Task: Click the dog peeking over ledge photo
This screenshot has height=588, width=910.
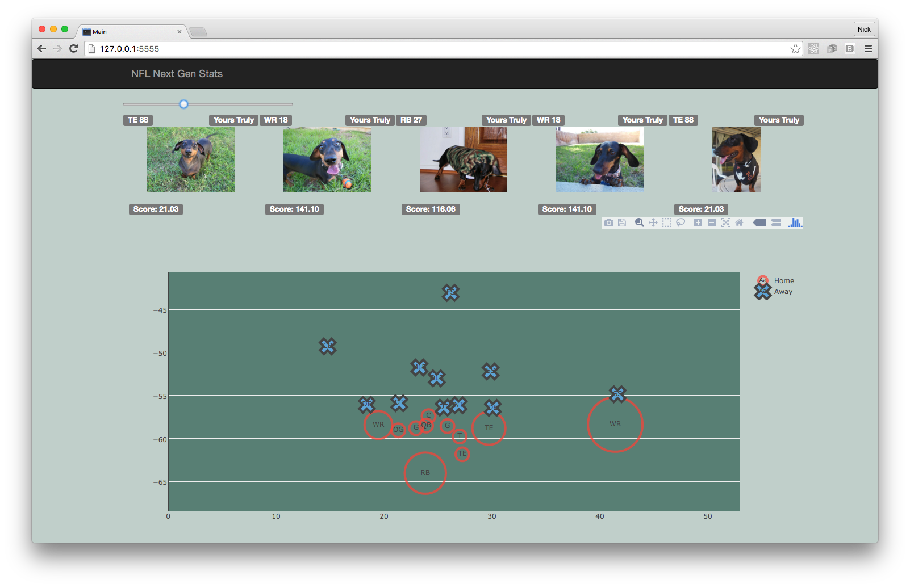Action: coord(600,159)
